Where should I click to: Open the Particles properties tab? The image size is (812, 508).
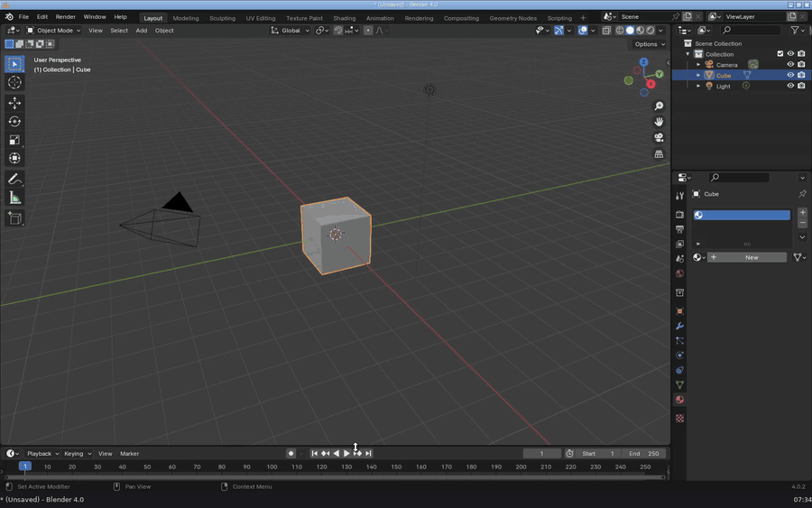pyautogui.click(x=680, y=341)
